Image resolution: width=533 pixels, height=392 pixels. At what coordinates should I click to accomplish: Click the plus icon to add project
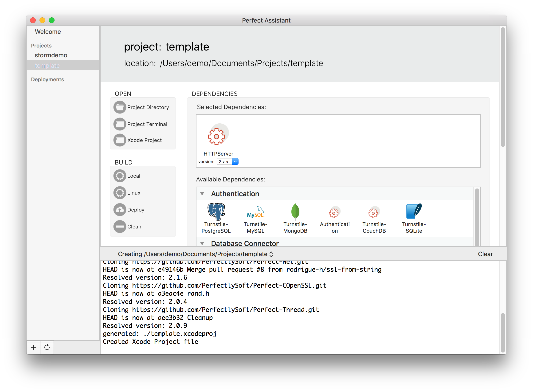coord(33,348)
